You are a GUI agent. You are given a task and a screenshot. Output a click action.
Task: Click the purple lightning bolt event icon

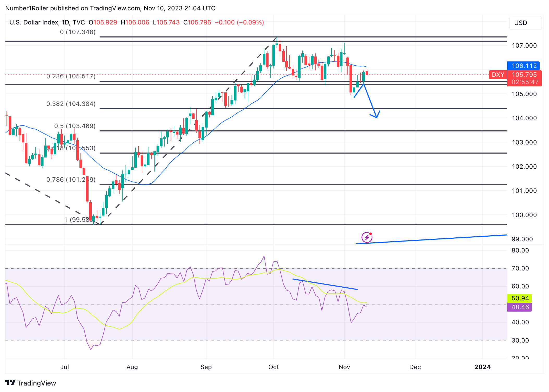click(x=367, y=237)
